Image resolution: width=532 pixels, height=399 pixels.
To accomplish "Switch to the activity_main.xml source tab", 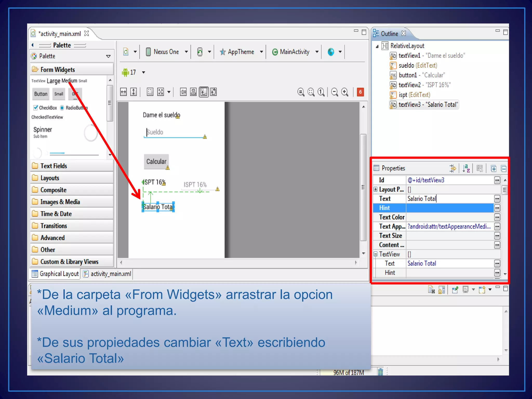I will (x=107, y=274).
